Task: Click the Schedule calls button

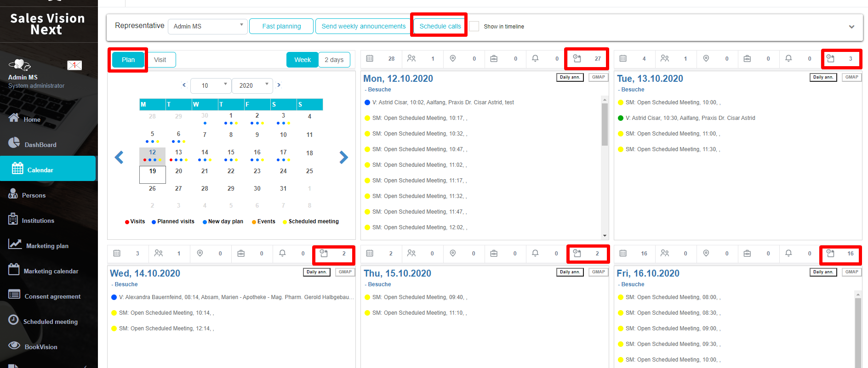Action: coord(440,26)
